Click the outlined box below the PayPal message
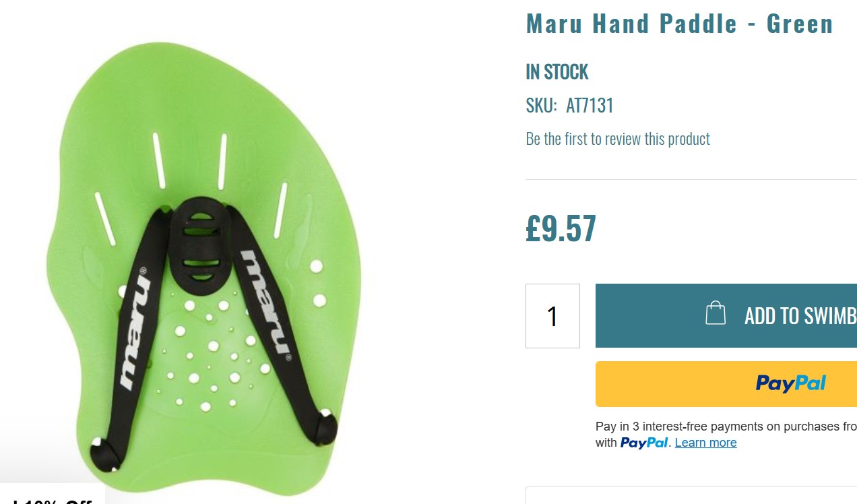This screenshot has width=857, height=504. click(691, 495)
